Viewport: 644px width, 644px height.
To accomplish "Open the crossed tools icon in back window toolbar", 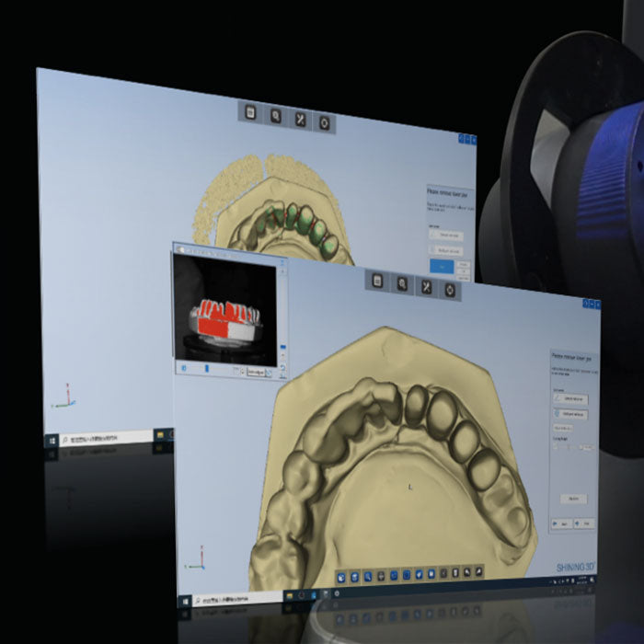I will [x=300, y=119].
